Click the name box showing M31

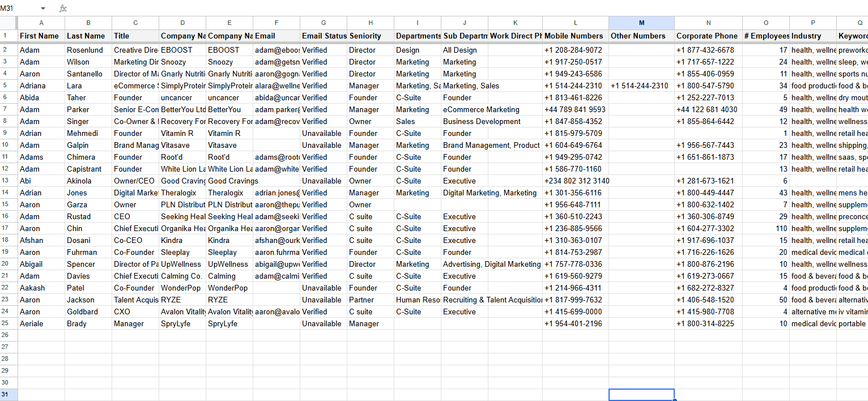click(x=18, y=8)
